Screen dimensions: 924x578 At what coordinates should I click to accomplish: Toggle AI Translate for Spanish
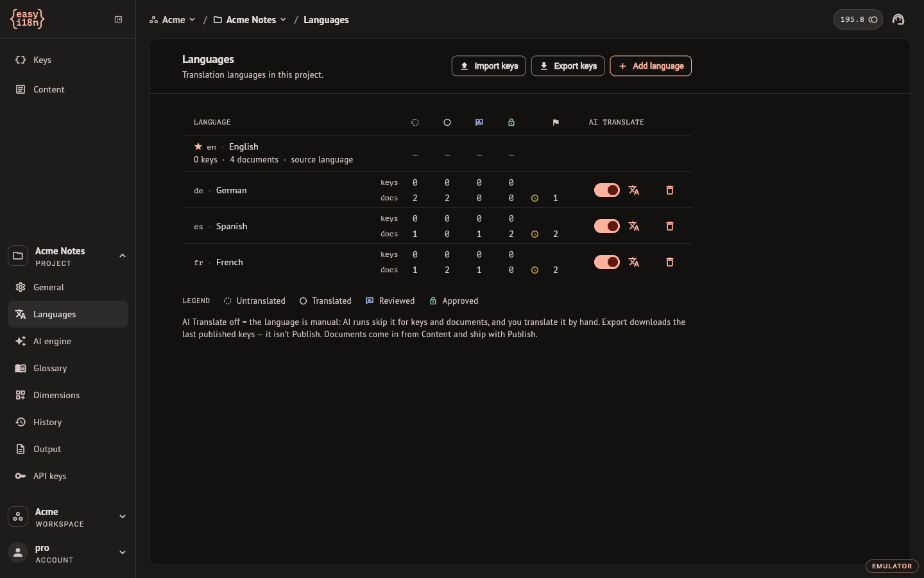pos(606,226)
